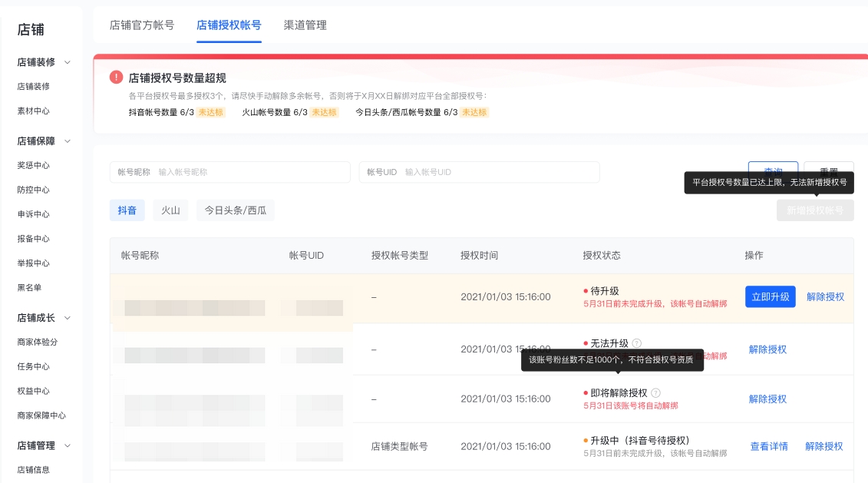Open 黑名单 from the sidebar
Image resolution: width=868 pixels, height=483 pixels.
29,287
